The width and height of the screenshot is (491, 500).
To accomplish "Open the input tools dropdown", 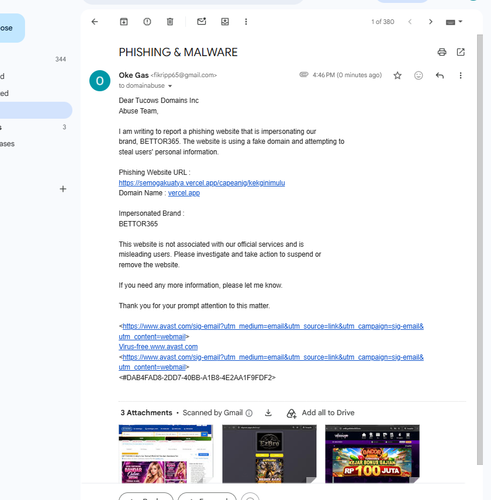I will [x=454, y=22].
